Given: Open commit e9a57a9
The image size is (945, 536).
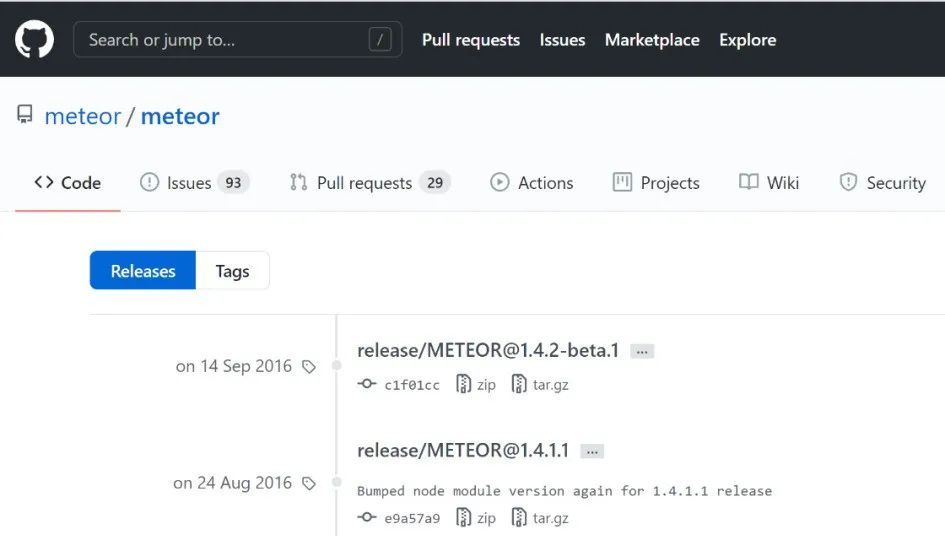Looking at the screenshot, I should coord(411,518).
